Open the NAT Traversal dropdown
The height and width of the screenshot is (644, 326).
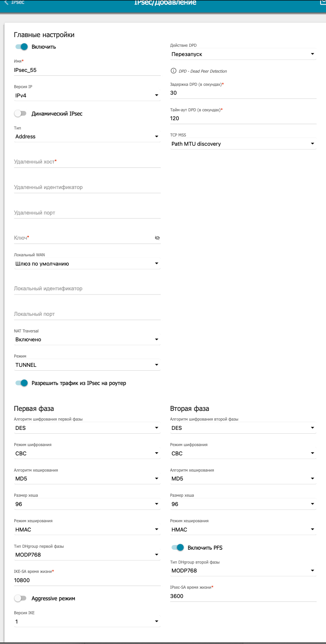(87, 339)
